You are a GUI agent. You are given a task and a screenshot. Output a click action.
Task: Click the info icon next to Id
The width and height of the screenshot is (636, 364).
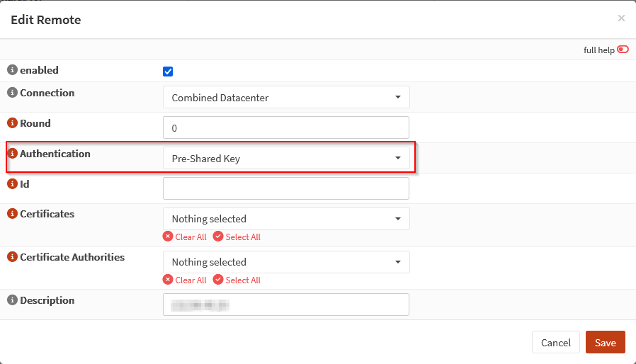tap(12, 184)
